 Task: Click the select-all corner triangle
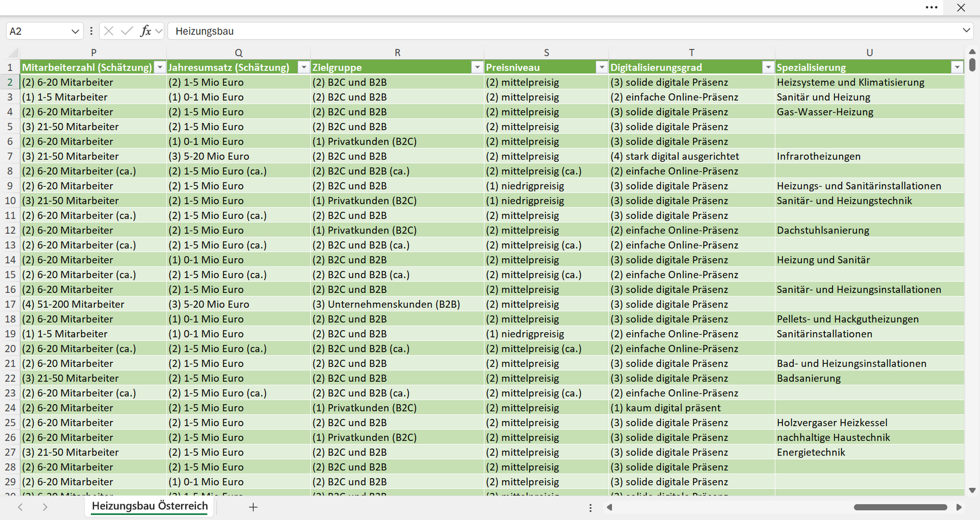click(13, 53)
